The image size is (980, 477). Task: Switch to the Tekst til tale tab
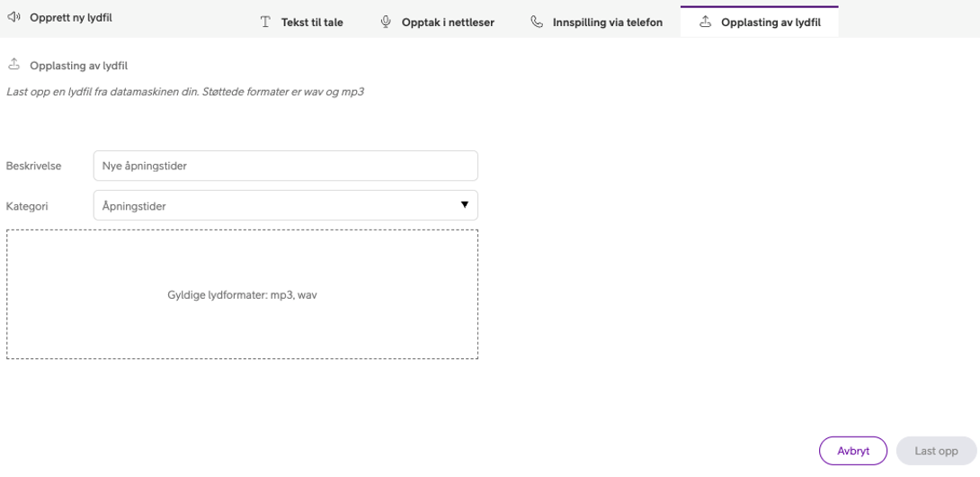point(313,22)
